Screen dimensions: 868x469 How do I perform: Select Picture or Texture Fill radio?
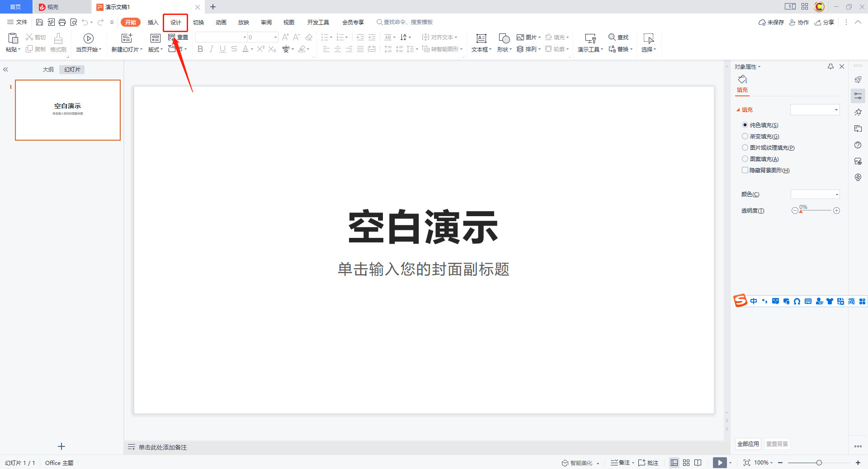(745, 147)
